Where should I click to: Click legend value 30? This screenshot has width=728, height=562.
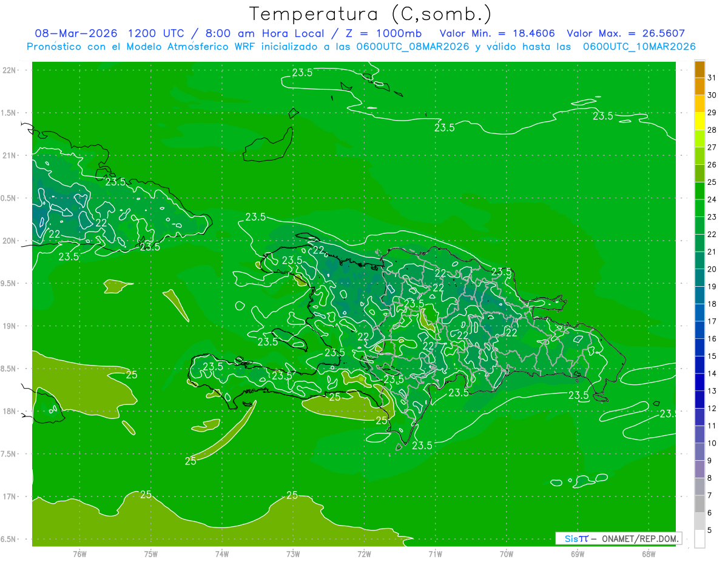tap(712, 95)
